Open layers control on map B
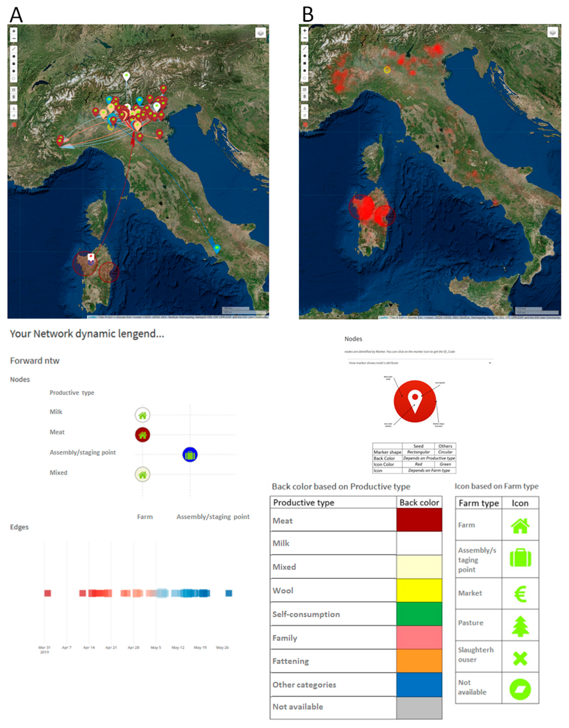 tap(552, 32)
